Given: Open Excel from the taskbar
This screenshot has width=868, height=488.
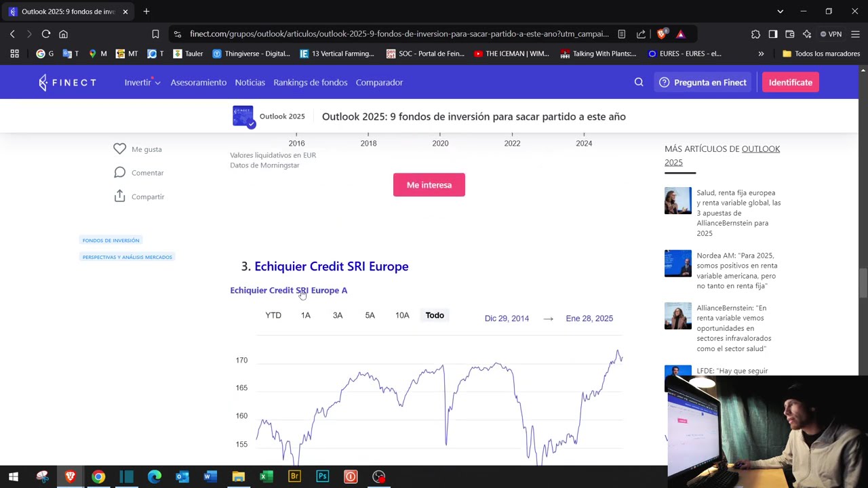Looking at the screenshot, I should pos(266,476).
